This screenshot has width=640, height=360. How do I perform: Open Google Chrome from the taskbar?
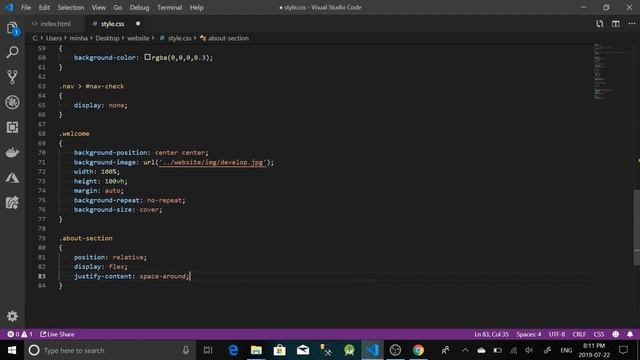tap(418, 350)
